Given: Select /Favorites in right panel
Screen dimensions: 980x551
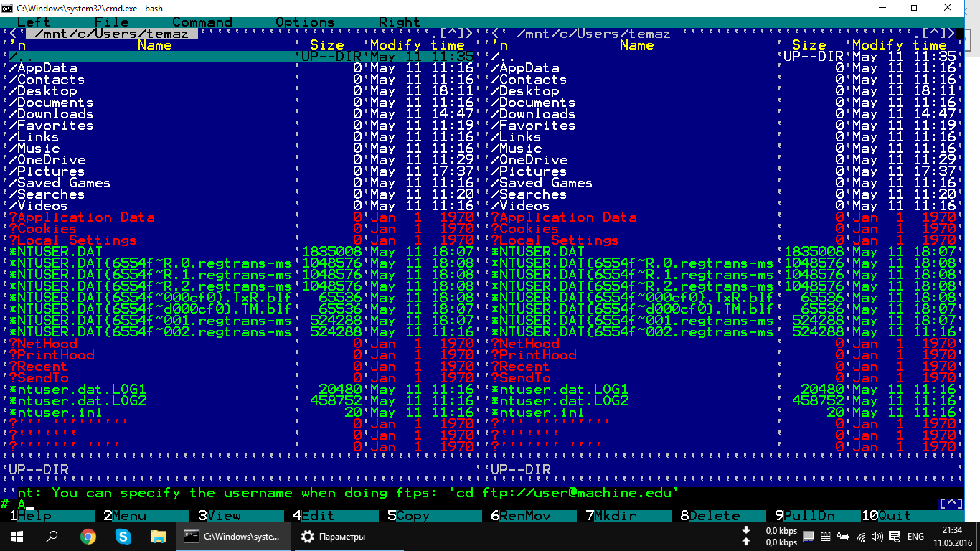Looking at the screenshot, I should (x=723, y=126).
